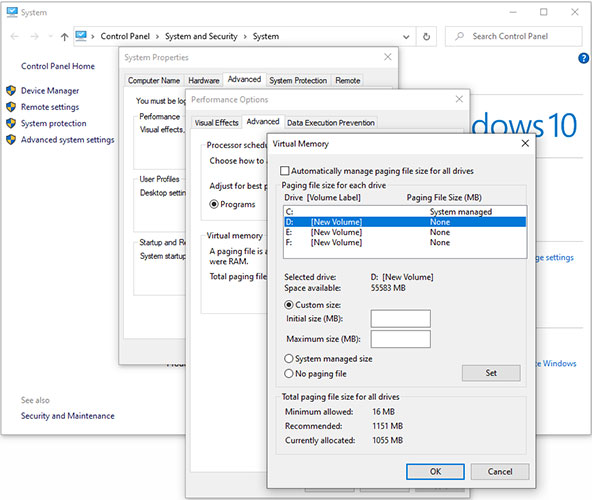Confirm Virtual Memory with OK
Screen dimensions: 592x500
tap(435, 472)
